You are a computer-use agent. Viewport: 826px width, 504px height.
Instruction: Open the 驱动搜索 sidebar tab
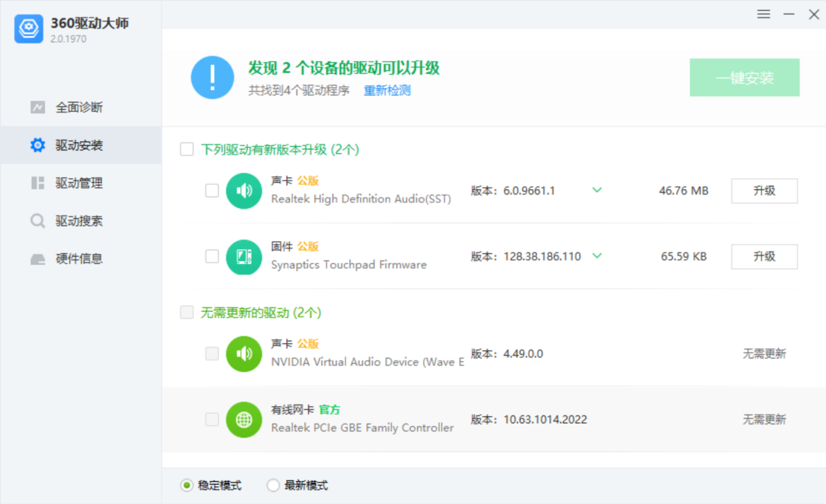[x=81, y=221]
